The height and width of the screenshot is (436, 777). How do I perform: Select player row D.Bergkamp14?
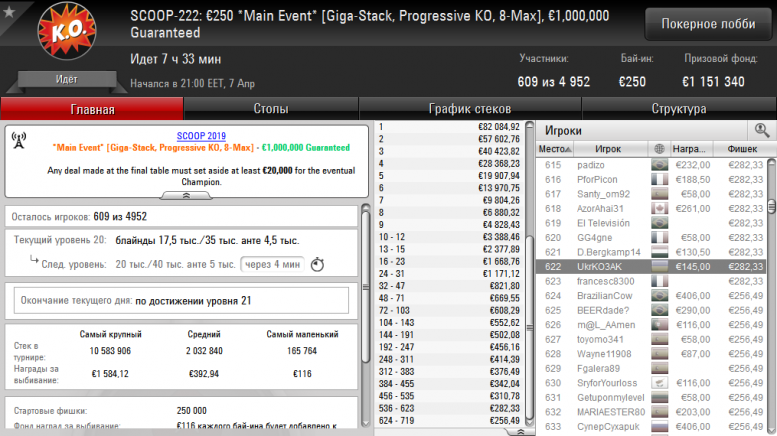pos(651,252)
